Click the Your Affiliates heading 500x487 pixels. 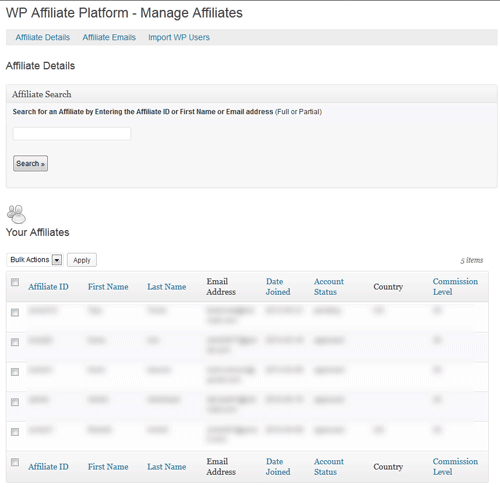38,232
